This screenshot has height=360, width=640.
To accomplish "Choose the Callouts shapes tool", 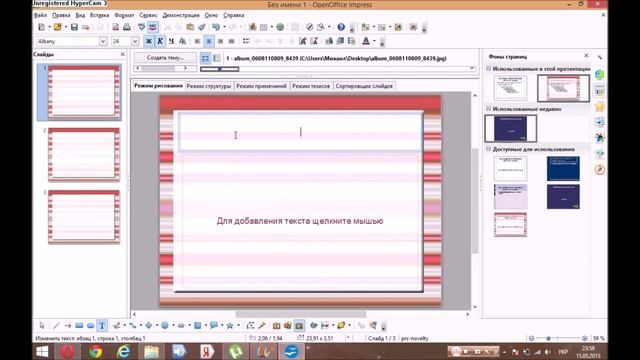I will 213,325.
